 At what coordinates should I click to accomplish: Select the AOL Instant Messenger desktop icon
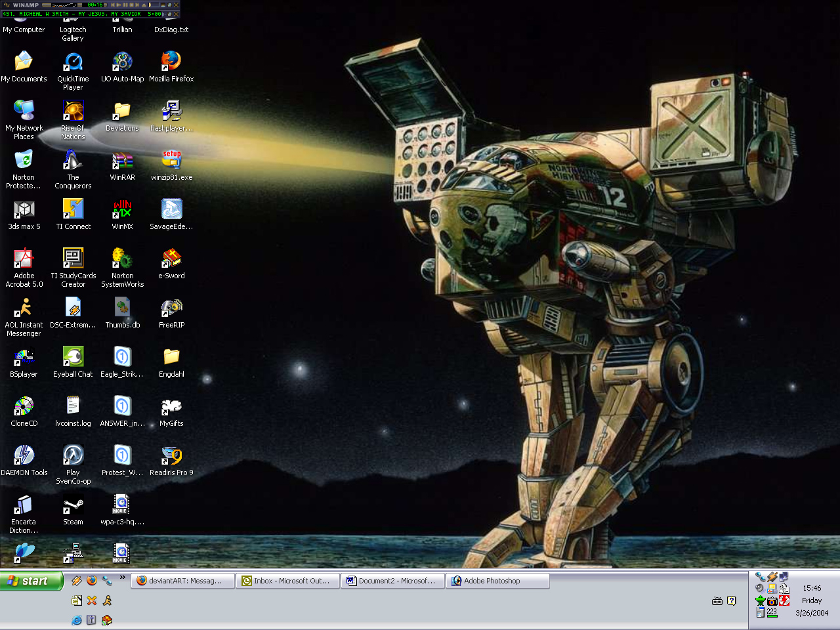click(24, 317)
